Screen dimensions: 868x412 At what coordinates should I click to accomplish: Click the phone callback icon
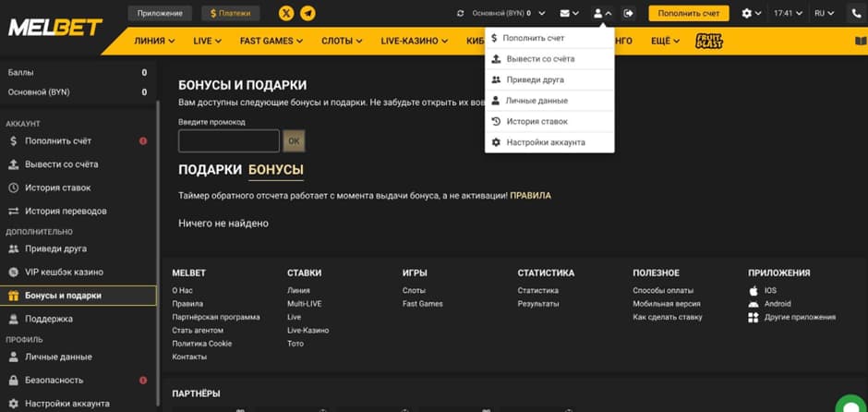click(x=856, y=13)
